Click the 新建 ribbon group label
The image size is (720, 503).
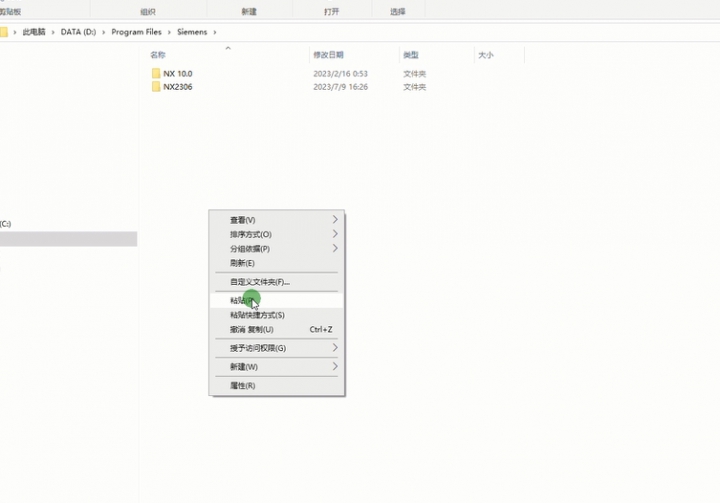[x=249, y=11]
